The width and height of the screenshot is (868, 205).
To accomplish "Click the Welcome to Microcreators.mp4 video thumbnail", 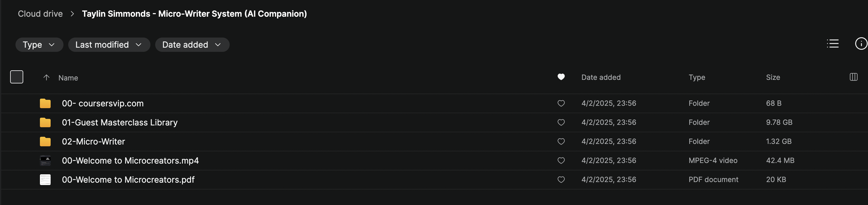I will (45, 161).
